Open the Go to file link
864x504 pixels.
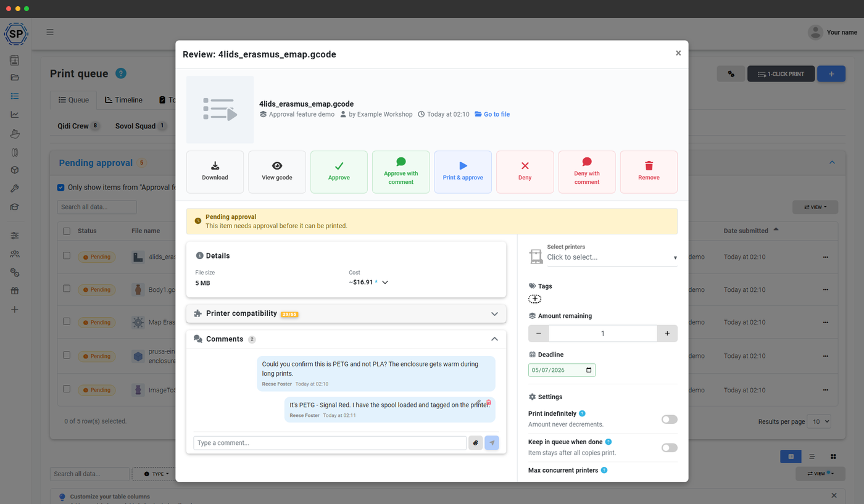click(492, 114)
